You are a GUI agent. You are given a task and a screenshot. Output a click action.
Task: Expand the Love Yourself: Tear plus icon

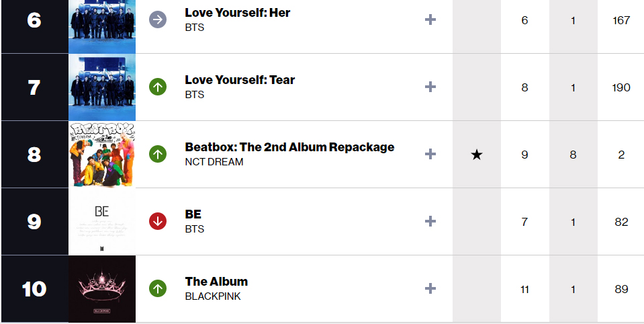[430, 87]
